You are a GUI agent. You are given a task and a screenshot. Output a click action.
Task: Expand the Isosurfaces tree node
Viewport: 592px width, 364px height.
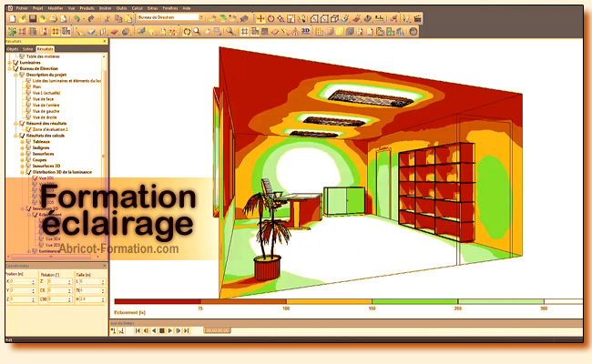22,154
